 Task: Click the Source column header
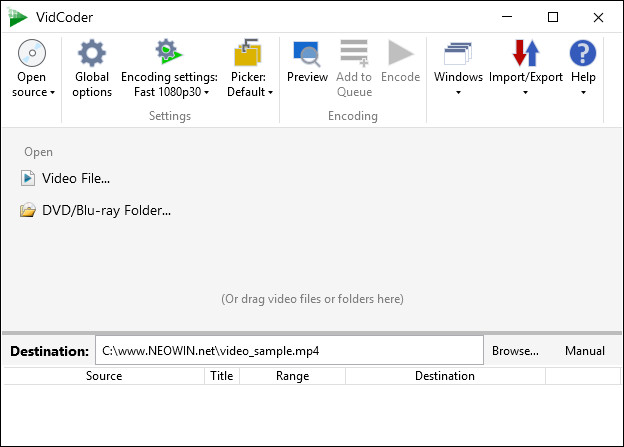point(104,376)
